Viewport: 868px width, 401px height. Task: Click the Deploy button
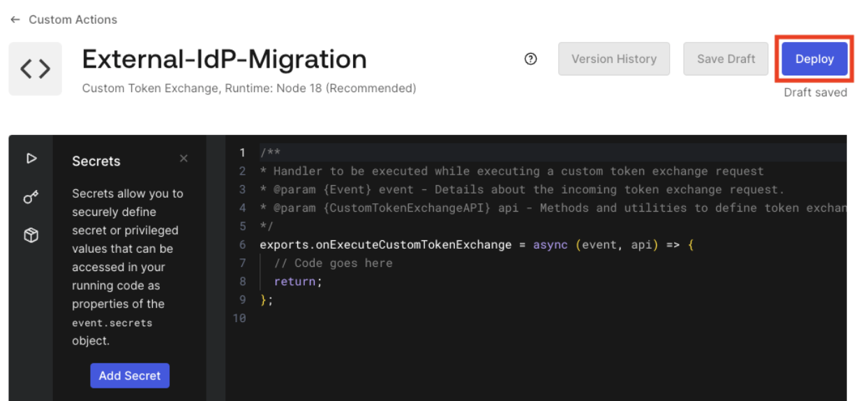tap(814, 59)
